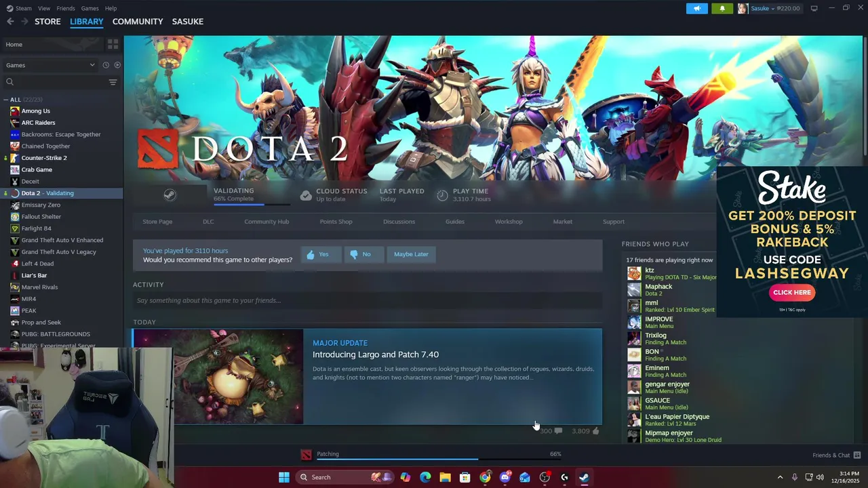Open the Workshop link
868x488 pixels.
[x=509, y=222]
